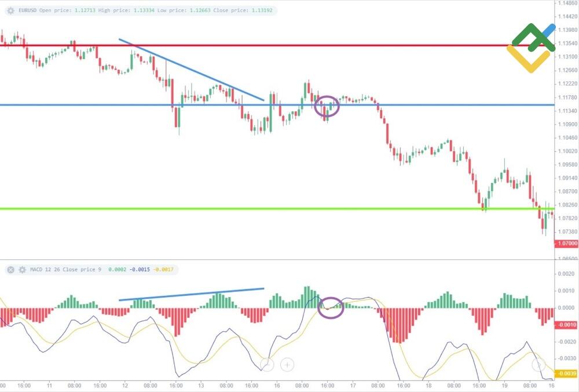Click the zoom-in plus icon
Screen dimensions: 579x392
point(287,365)
